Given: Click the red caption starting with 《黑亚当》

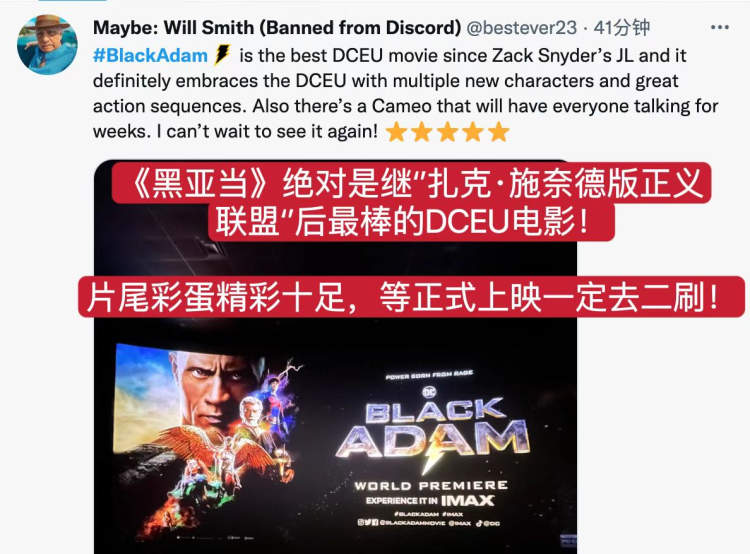Looking at the screenshot, I should pos(411,202).
